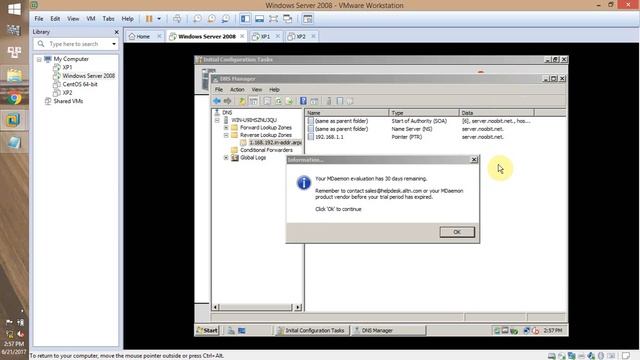Image resolution: width=640 pixels, height=360 pixels.
Task: Open the VM menu in VMware
Action: (91, 19)
